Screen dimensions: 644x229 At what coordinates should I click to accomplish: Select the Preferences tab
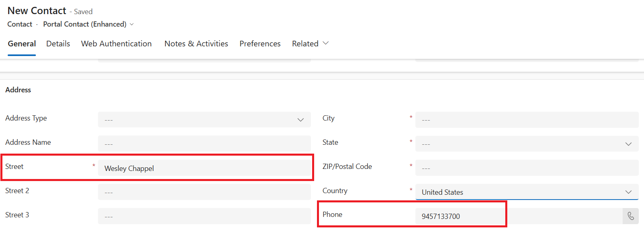pyautogui.click(x=260, y=44)
